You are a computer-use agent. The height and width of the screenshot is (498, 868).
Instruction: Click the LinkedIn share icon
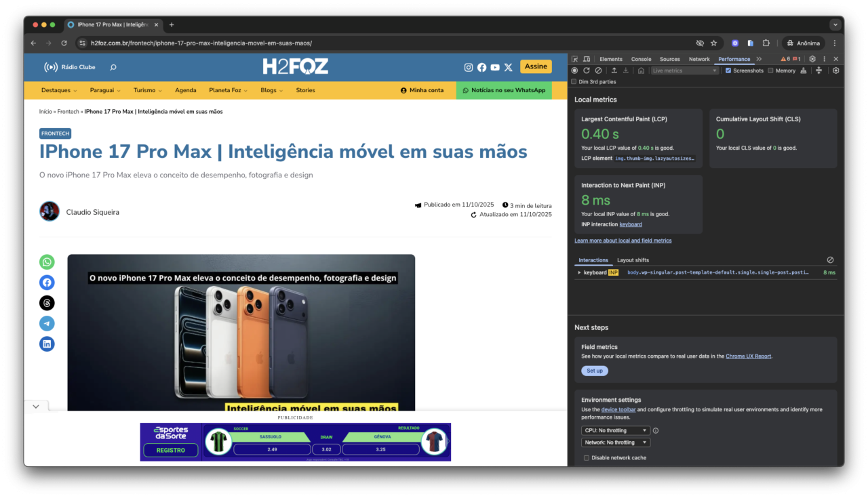(x=47, y=344)
